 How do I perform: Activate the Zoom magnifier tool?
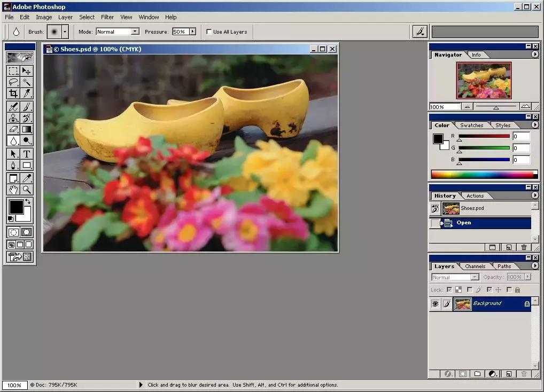pyautogui.click(x=26, y=190)
